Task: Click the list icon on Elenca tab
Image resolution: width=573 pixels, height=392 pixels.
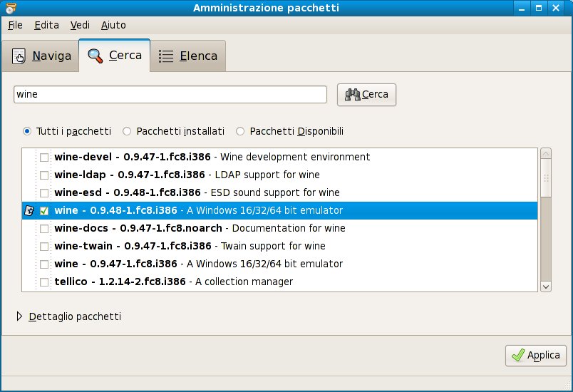Action: point(166,56)
